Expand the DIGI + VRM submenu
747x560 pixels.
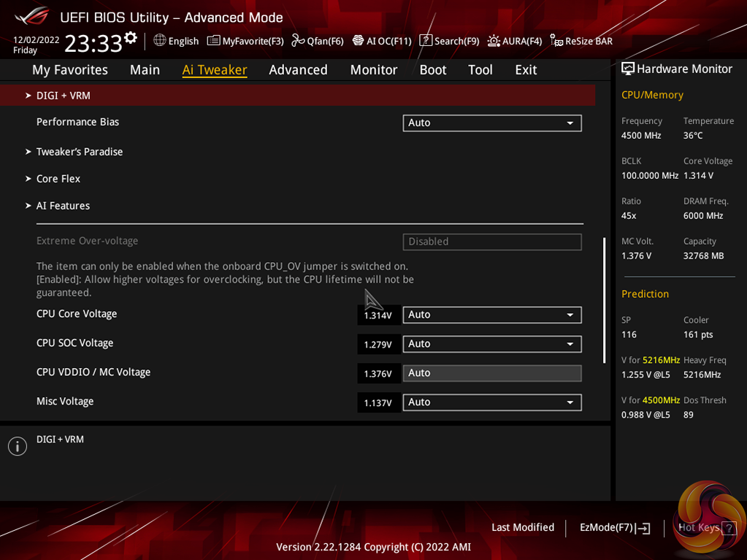64,96
